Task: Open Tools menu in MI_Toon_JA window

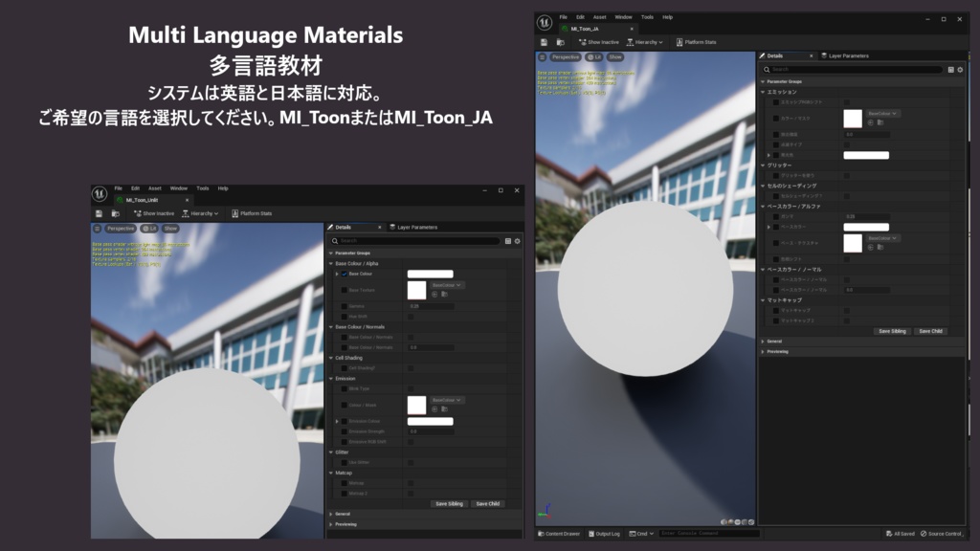Action: [648, 17]
